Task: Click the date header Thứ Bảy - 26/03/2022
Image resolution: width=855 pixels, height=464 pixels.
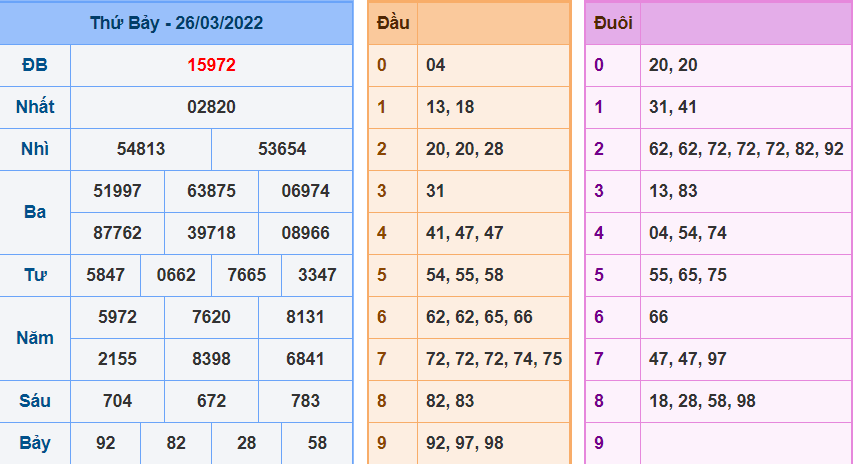Action: (176, 23)
